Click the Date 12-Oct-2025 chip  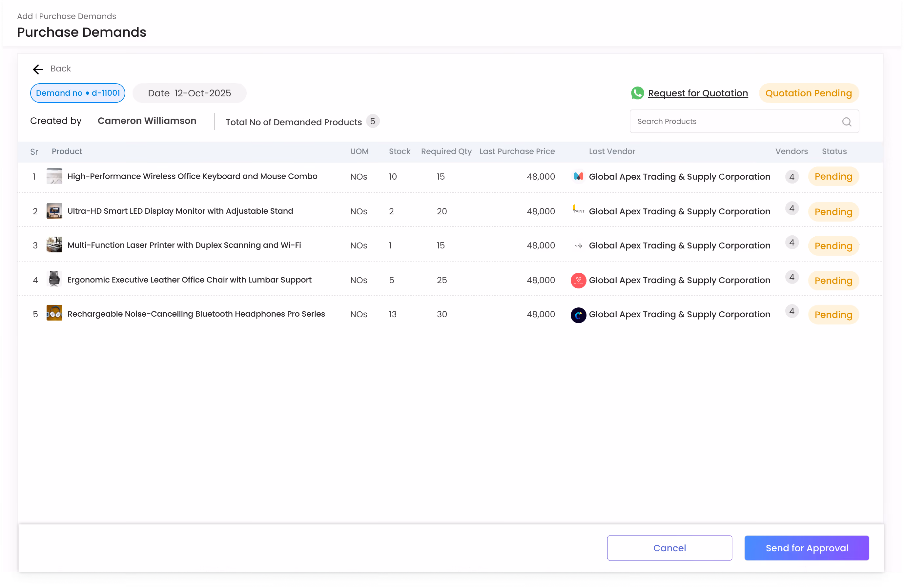point(189,93)
